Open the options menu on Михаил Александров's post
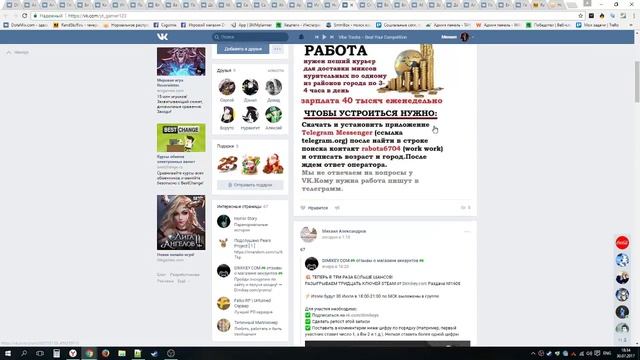 point(467,231)
